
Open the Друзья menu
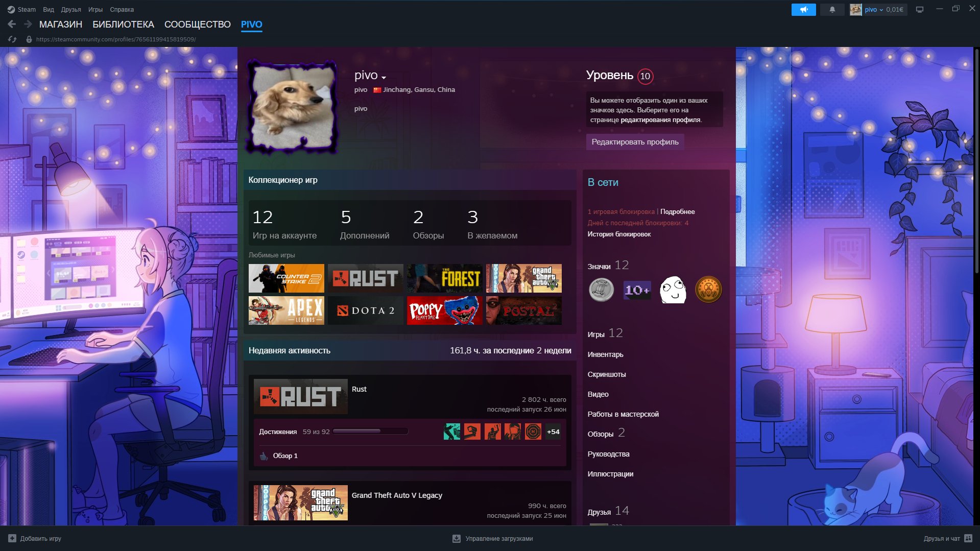71,10
